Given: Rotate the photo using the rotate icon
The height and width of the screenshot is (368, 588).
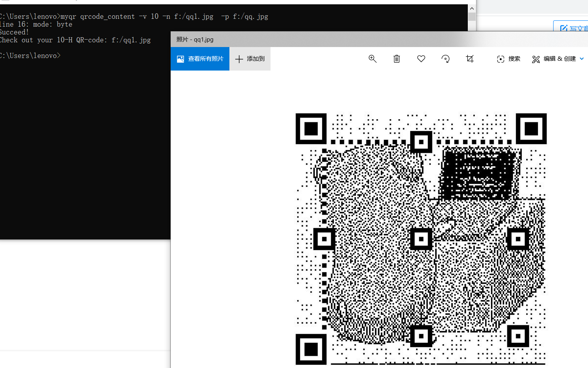Looking at the screenshot, I should (446, 59).
